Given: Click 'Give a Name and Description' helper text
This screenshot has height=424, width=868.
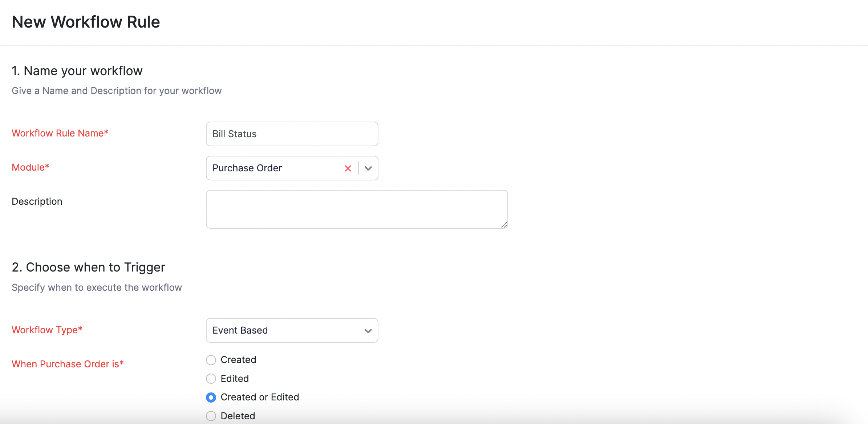Looking at the screenshot, I should coord(117,91).
